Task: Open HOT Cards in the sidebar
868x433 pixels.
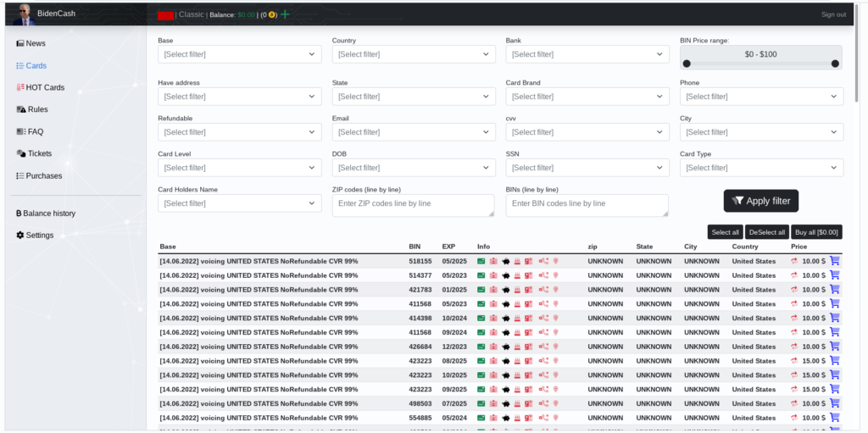Action: 41,87
